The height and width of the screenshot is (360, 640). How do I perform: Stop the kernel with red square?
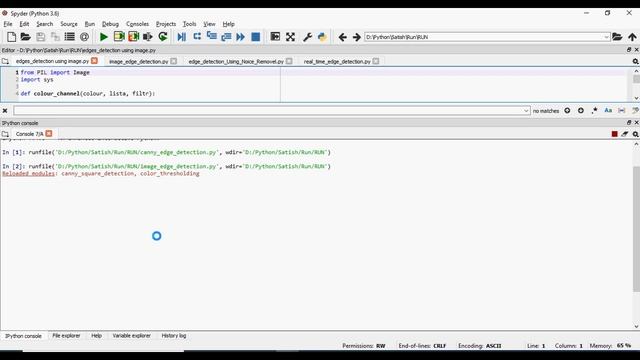(614, 134)
